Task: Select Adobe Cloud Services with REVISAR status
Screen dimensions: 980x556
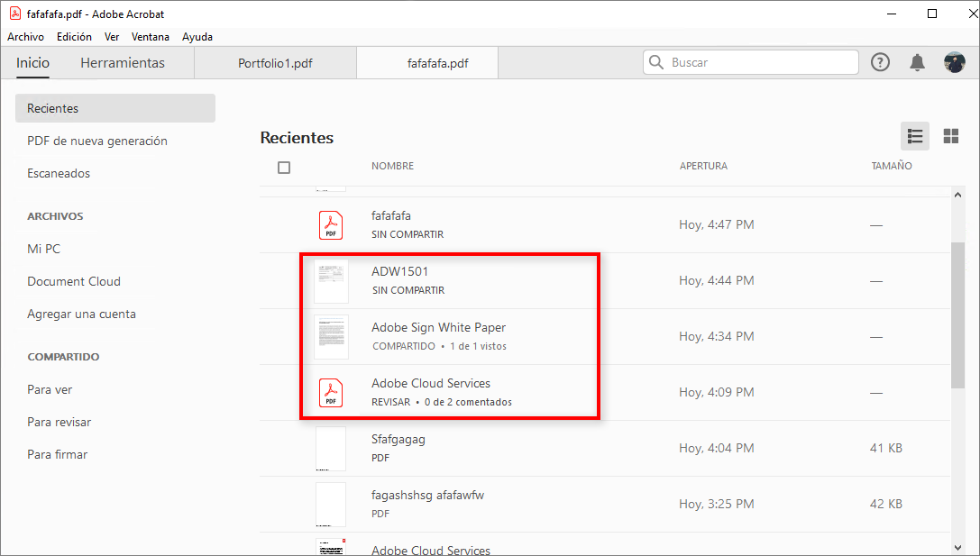Action: coord(431,384)
